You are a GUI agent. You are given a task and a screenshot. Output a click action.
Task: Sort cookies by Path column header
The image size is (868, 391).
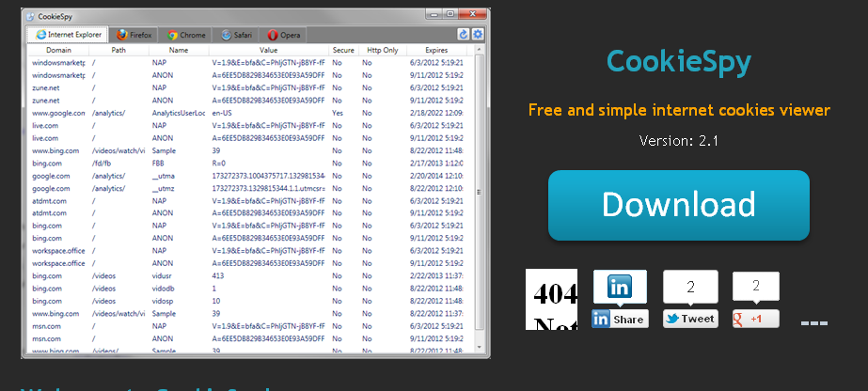coord(118,50)
